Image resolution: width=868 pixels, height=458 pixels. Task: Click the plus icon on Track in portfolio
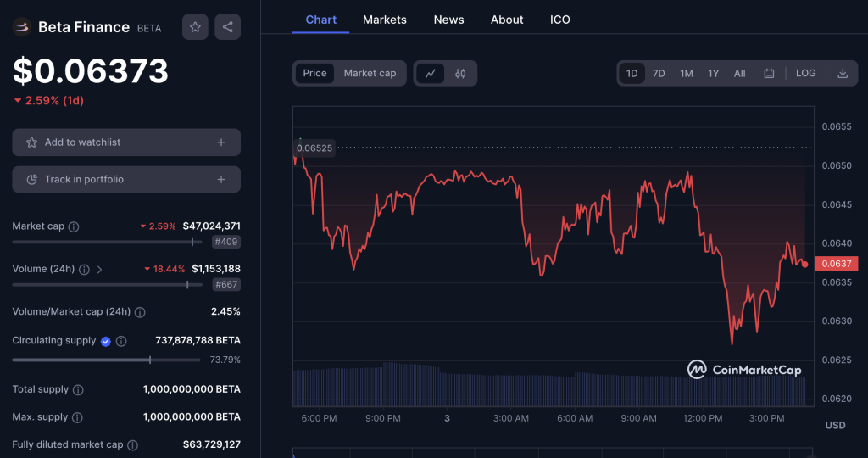[x=221, y=180]
